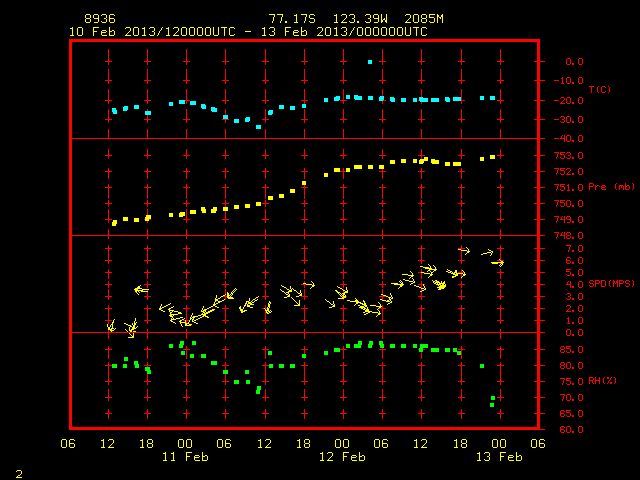Click the 11 Feb date label
Screen dimensions: 640x480
[x=185, y=457]
